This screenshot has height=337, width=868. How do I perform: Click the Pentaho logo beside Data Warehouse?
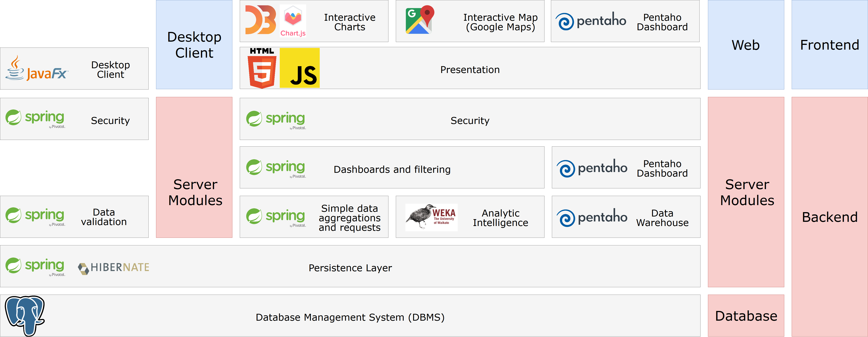click(x=592, y=217)
